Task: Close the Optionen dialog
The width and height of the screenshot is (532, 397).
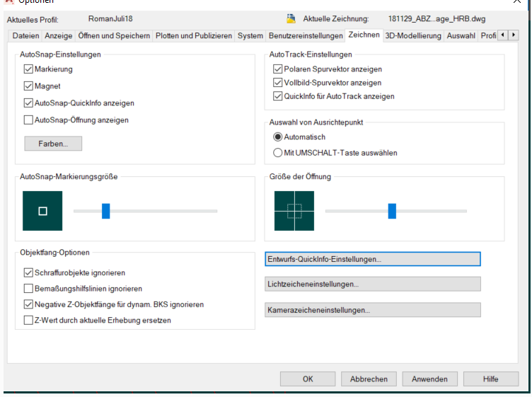Action: tap(516, 1)
